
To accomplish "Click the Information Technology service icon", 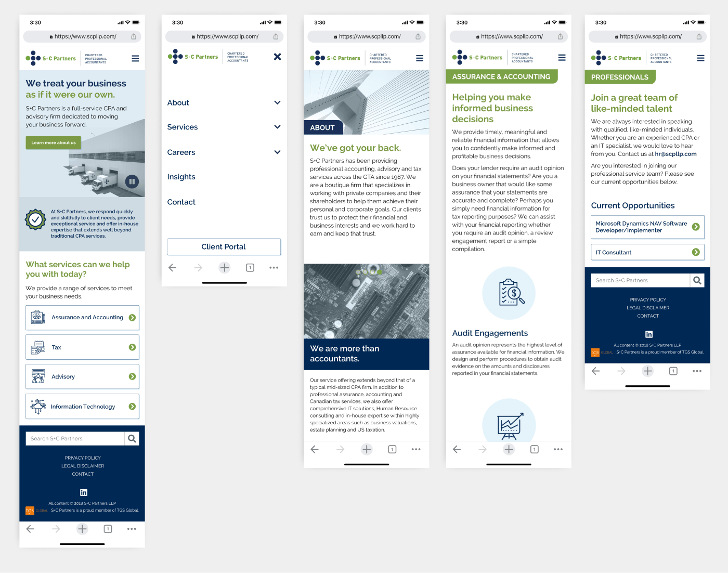I will 38,407.
